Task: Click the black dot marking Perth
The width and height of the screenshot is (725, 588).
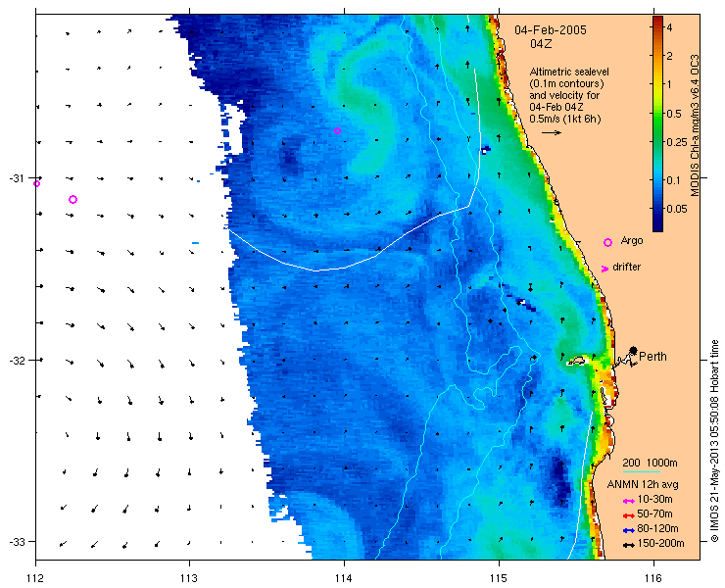Action: (x=634, y=350)
